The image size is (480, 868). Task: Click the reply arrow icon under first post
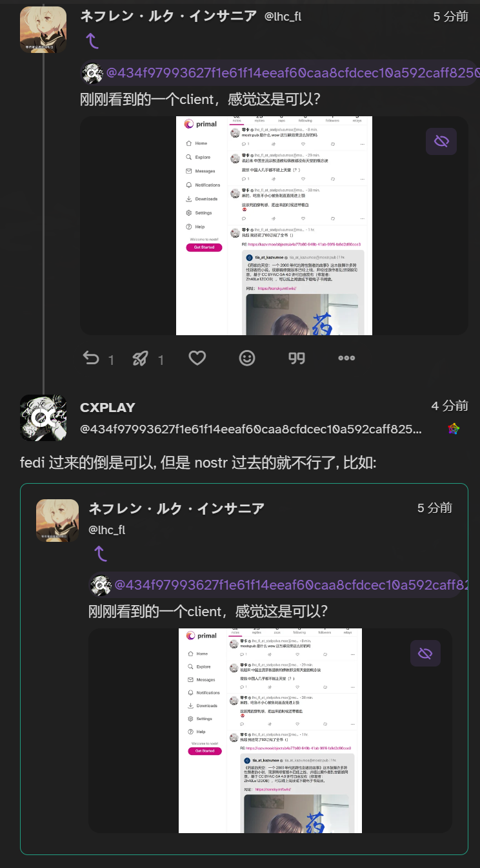coord(92,358)
